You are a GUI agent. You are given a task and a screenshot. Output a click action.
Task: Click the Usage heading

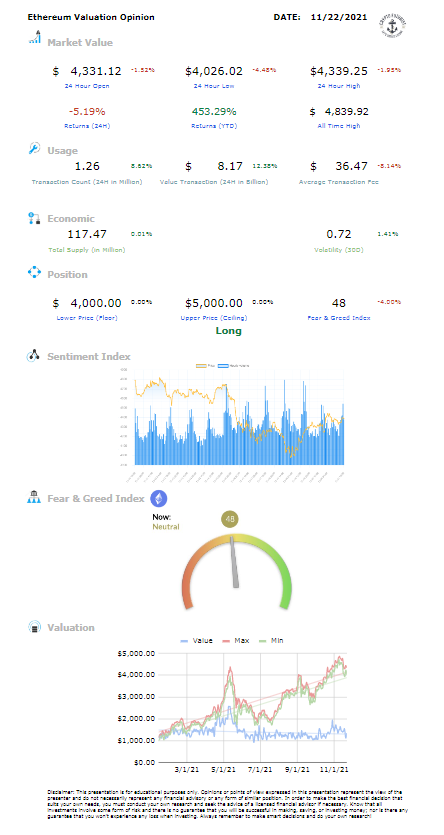(62, 151)
